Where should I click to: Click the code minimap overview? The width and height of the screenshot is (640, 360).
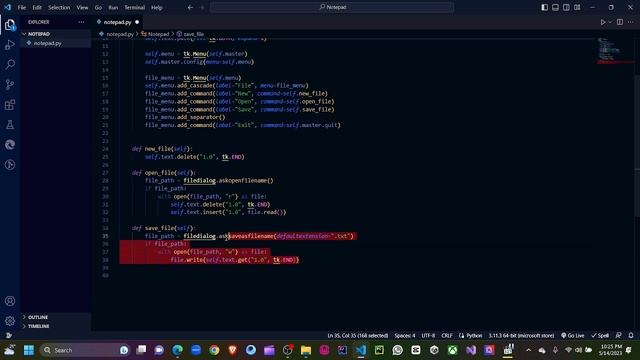click(x=615, y=51)
